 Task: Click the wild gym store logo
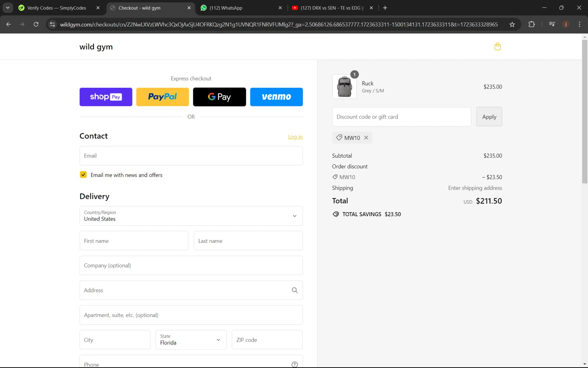point(96,47)
